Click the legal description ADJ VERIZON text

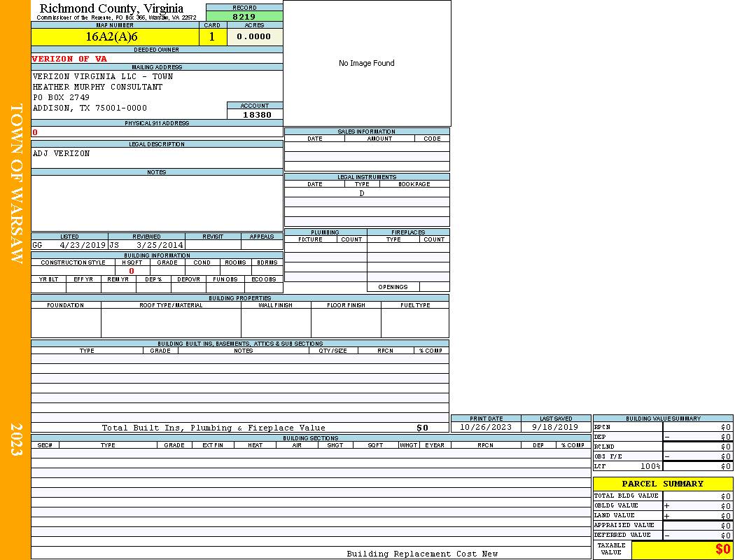[x=62, y=153]
